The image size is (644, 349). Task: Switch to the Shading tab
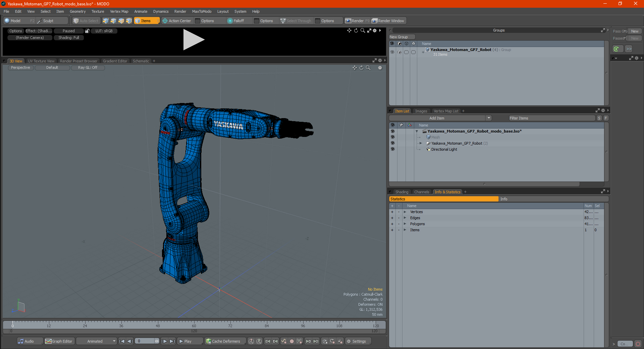401,192
